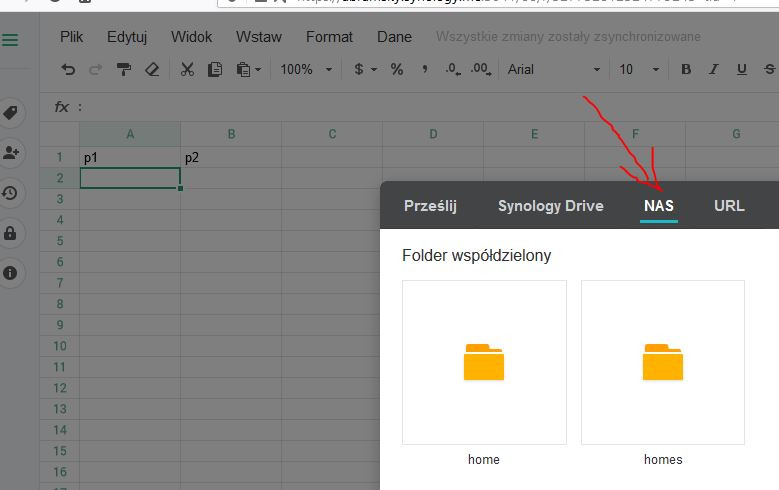Toggle underline formatting
The width and height of the screenshot is (779, 490).
tap(741, 70)
